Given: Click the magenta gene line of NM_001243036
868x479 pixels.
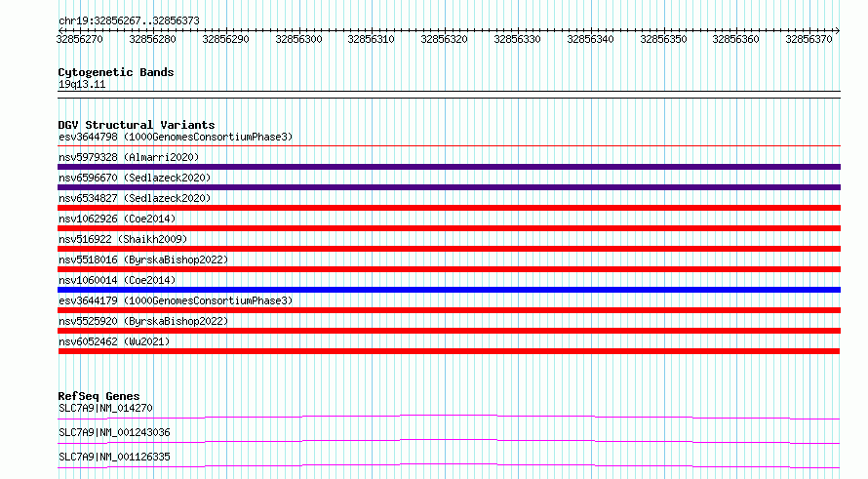Looking at the screenshot, I should tap(449, 440).
